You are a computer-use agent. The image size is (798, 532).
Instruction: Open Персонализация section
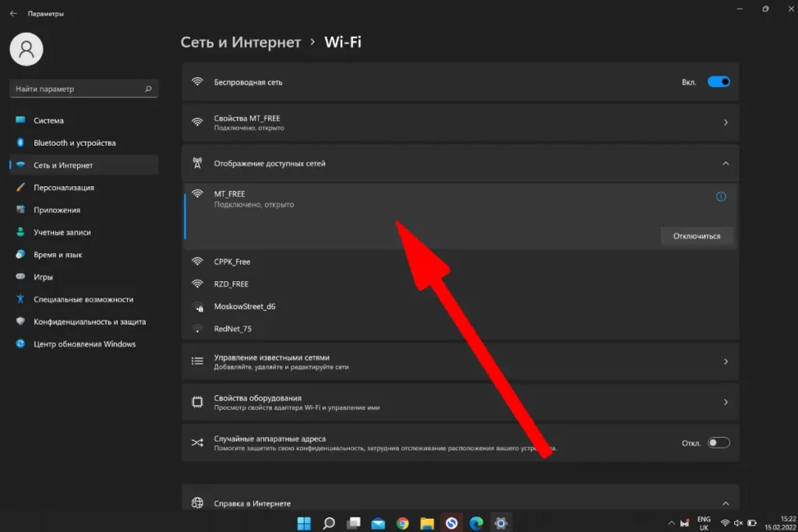click(84, 188)
